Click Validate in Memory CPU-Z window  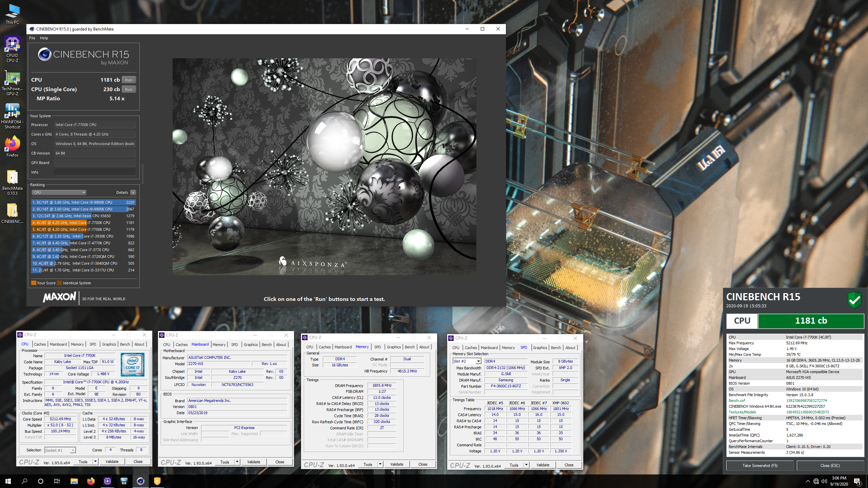[397, 464]
